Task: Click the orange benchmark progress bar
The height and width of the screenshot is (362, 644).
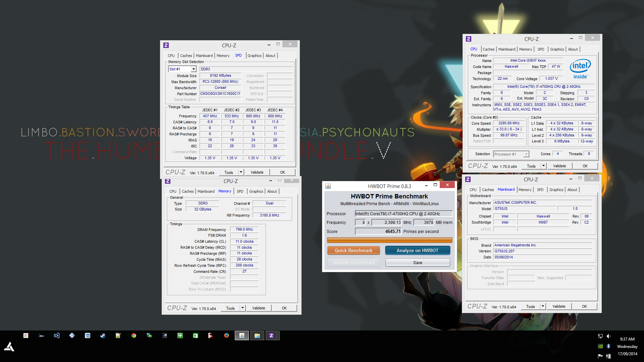Action: pos(389,240)
